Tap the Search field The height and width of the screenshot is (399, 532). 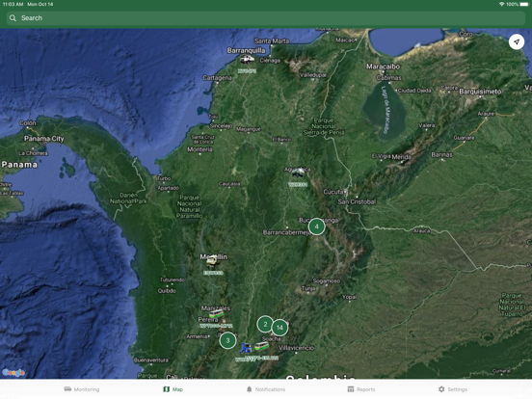pos(266,18)
